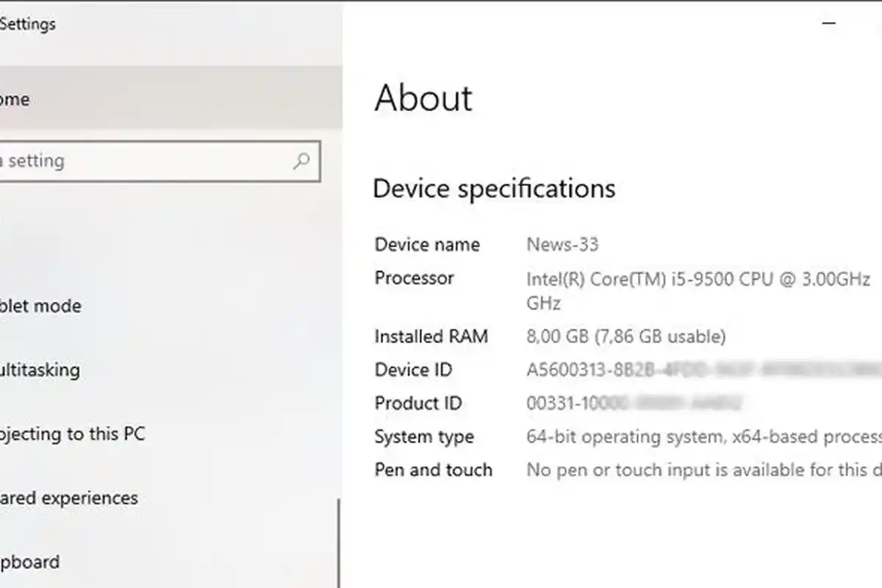
Task: Open Shared experiences settings
Action: (x=68, y=498)
